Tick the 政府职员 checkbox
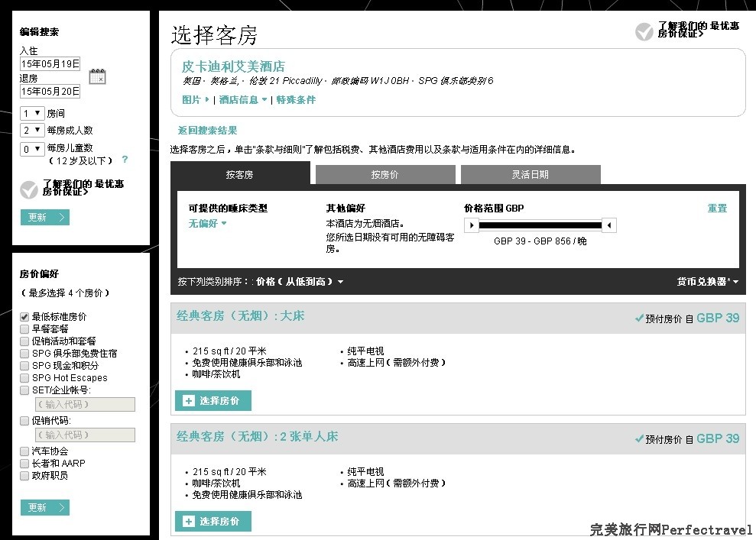756x540 pixels. tap(24, 476)
